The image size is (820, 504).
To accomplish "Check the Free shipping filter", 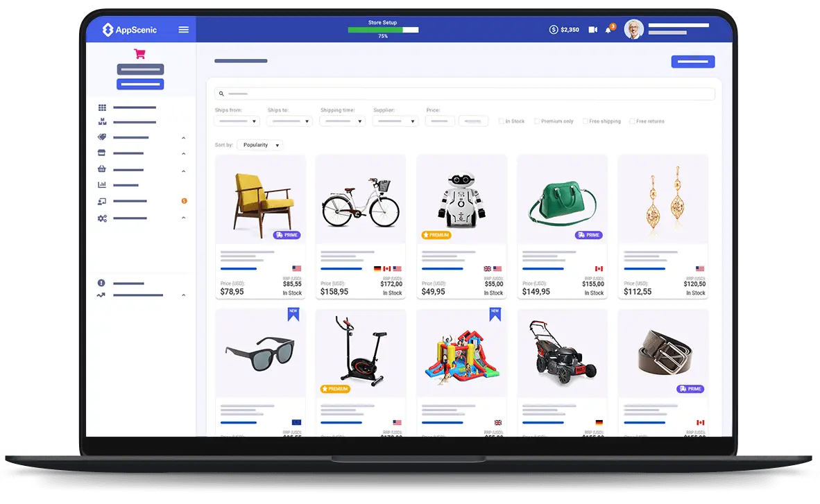I will pos(586,121).
